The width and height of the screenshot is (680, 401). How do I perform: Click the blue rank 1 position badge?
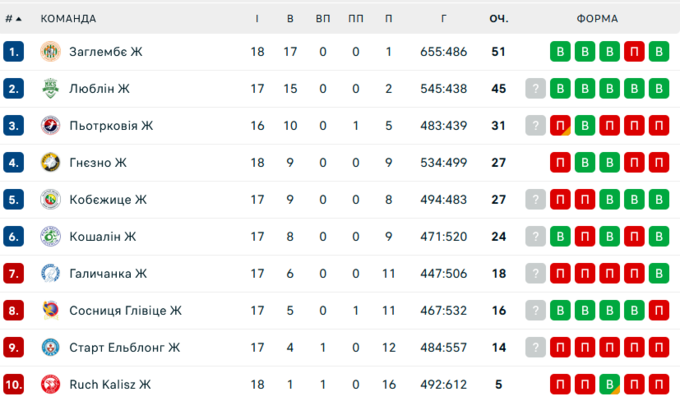13,51
